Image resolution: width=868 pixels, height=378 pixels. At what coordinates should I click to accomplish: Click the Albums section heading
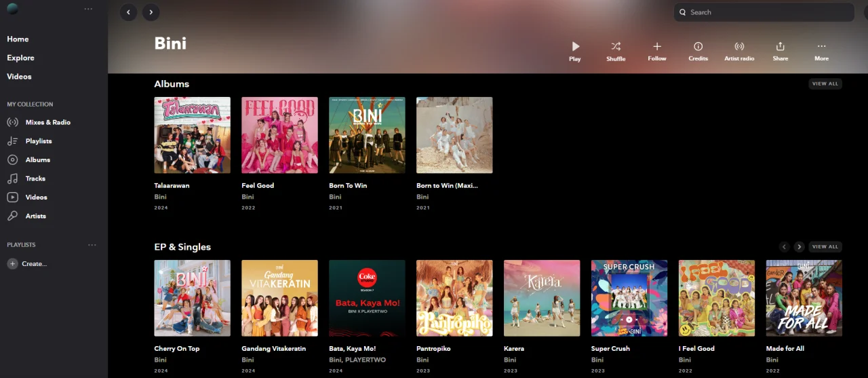coord(172,83)
